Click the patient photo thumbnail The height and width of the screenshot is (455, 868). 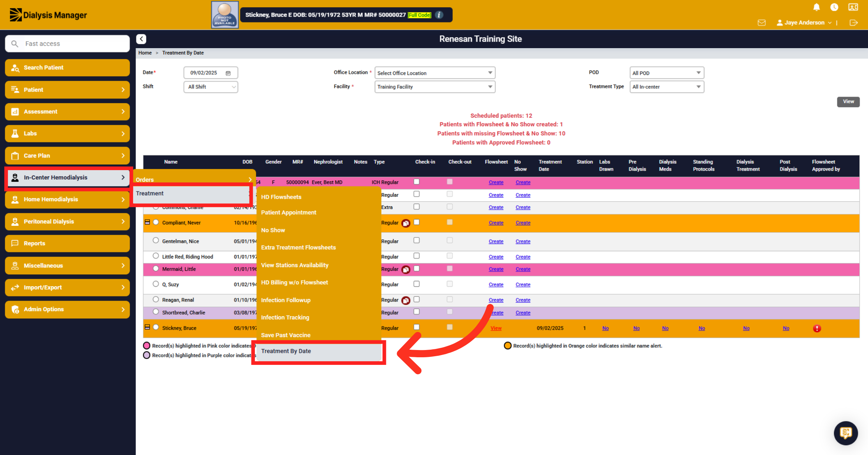pos(225,15)
